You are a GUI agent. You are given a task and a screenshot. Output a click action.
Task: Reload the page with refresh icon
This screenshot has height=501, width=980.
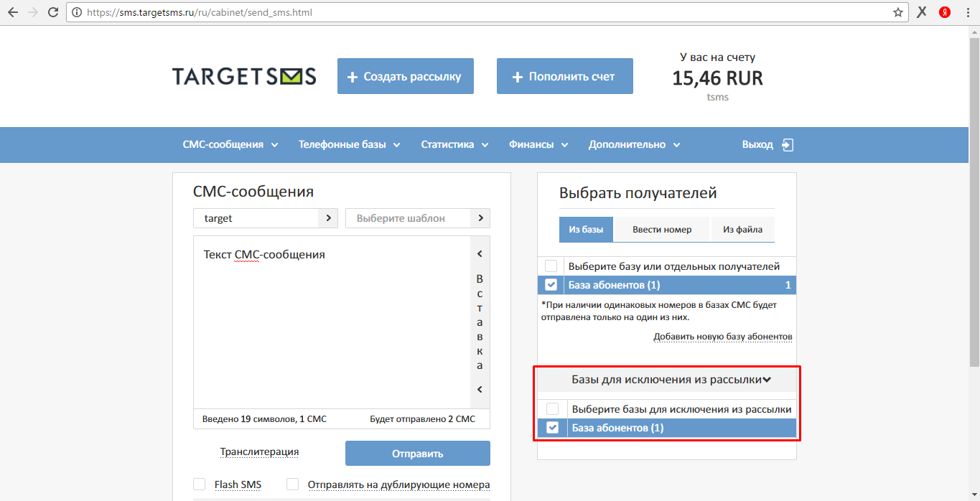coord(53,12)
